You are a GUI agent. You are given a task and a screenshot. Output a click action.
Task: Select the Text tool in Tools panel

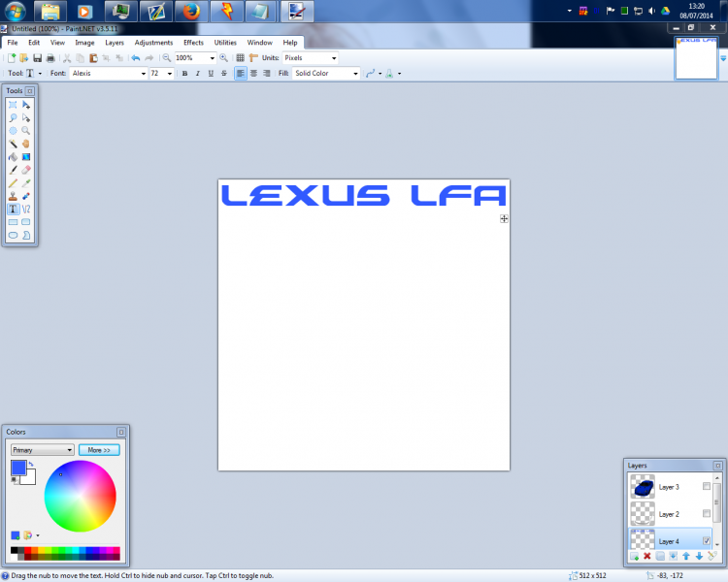pyautogui.click(x=13, y=209)
